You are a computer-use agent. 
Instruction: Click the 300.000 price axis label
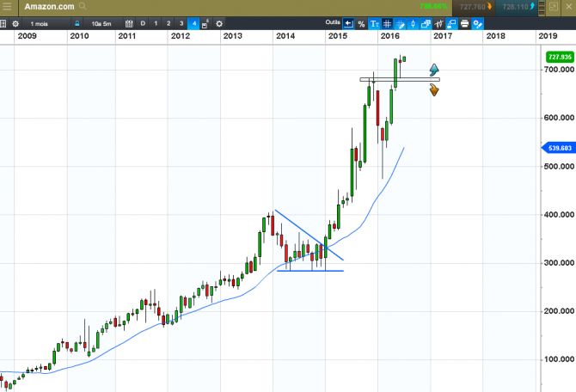[559, 263]
